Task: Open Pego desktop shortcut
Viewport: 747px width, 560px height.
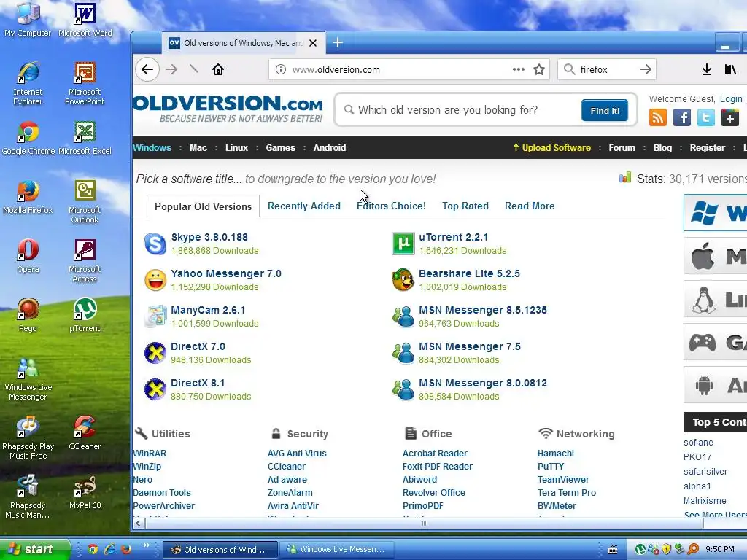Action: click(x=28, y=315)
